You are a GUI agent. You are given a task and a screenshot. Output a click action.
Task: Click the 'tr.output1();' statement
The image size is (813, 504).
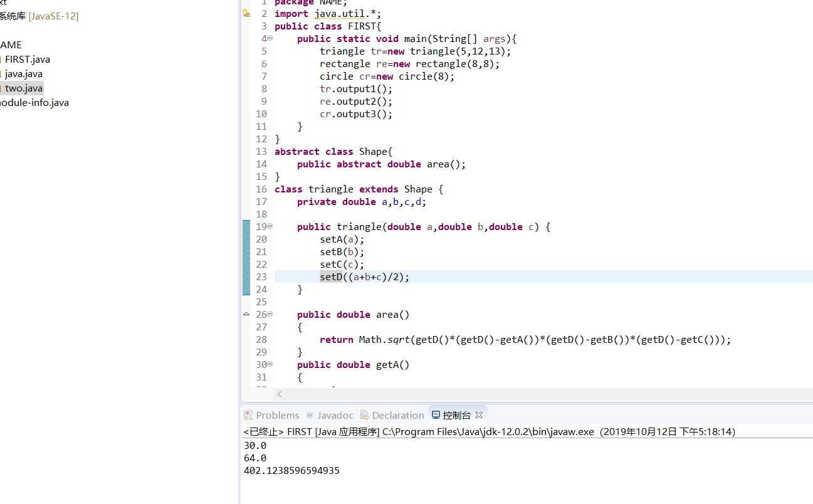(x=356, y=89)
